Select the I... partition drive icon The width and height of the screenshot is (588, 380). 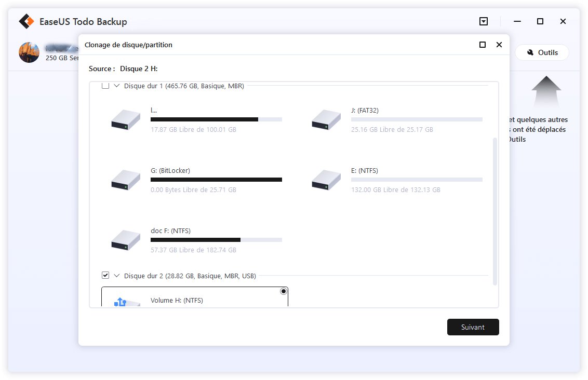click(x=126, y=119)
